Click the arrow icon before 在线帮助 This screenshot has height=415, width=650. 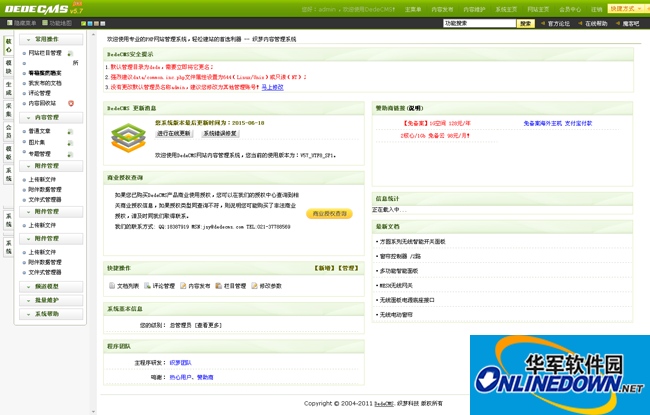(x=580, y=24)
